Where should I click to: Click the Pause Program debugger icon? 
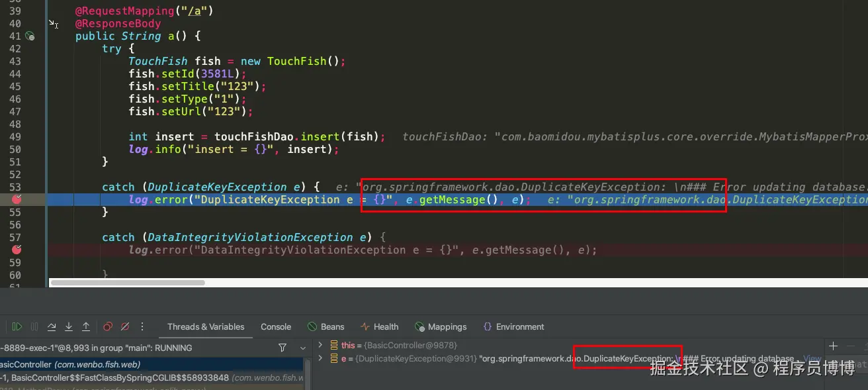click(x=34, y=327)
